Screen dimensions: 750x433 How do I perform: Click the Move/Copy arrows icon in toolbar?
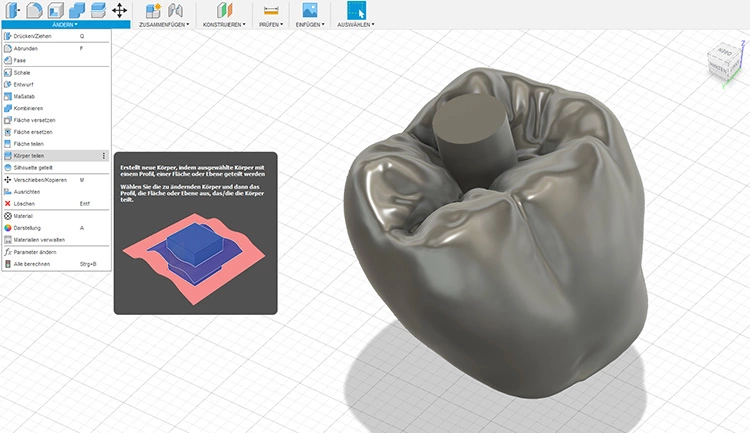(x=119, y=10)
